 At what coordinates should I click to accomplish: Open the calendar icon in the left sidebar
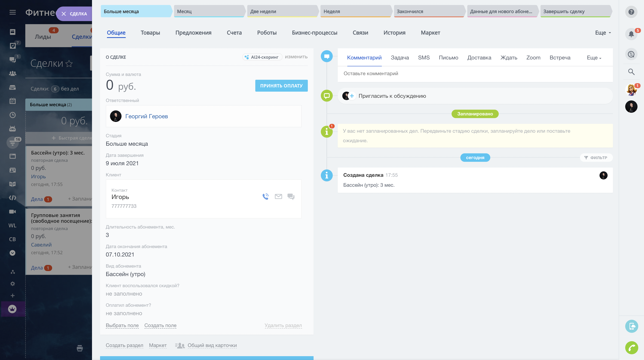tap(12, 101)
